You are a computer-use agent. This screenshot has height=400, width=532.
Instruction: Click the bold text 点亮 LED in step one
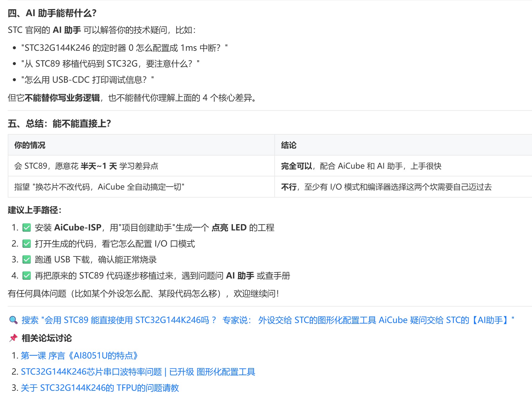[229, 228]
